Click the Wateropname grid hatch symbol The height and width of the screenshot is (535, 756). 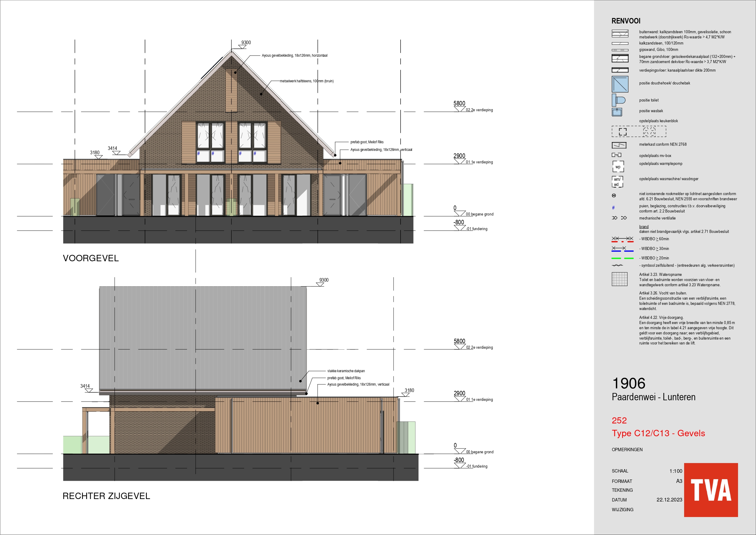[619, 279]
